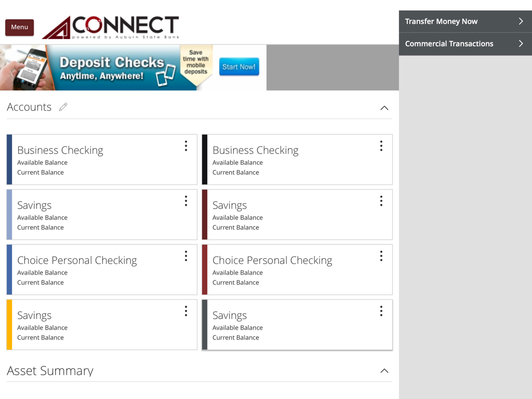Click the Start Now! button
Image resolution: width=532 pixels, height=399 pixels.
239,67
